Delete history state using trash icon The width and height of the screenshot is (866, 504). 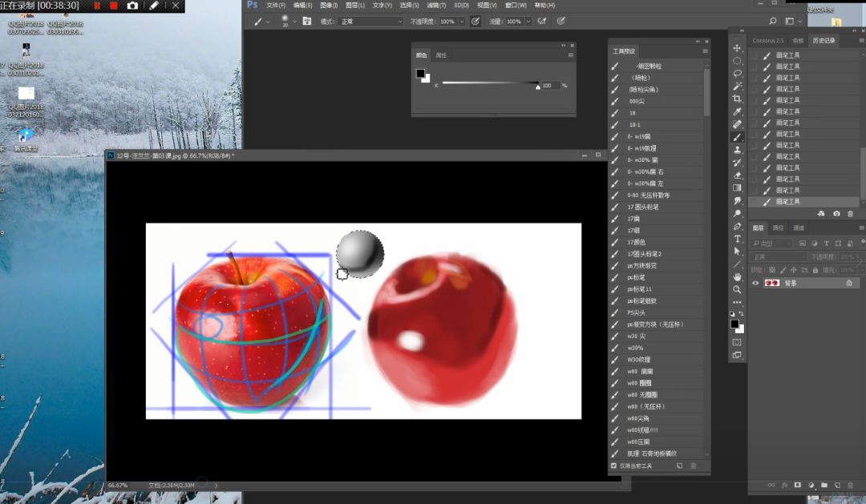click(x=850, y=214)
